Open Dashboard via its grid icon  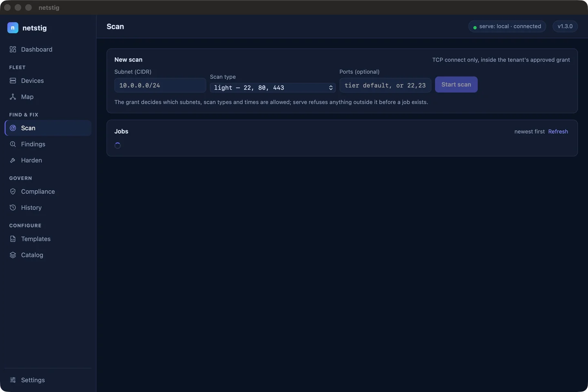pyautogui.click(x=13, y=49)
